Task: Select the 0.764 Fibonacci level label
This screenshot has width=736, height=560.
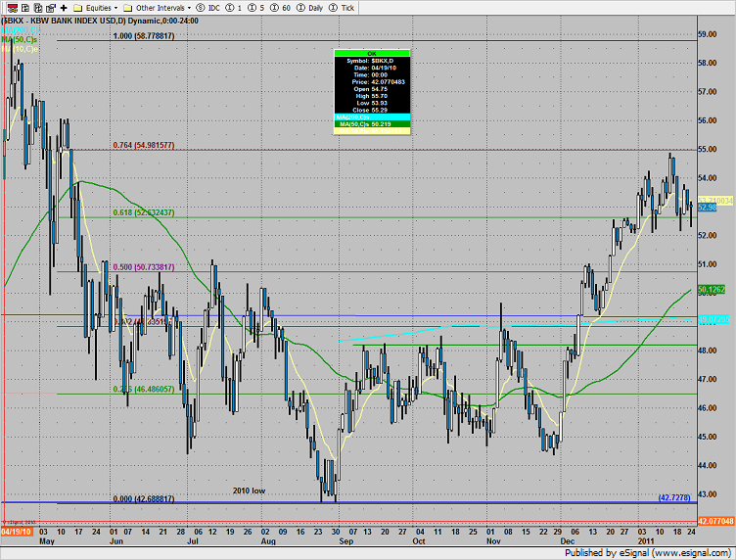Action: pyautogui.click(x=144, y=145)
